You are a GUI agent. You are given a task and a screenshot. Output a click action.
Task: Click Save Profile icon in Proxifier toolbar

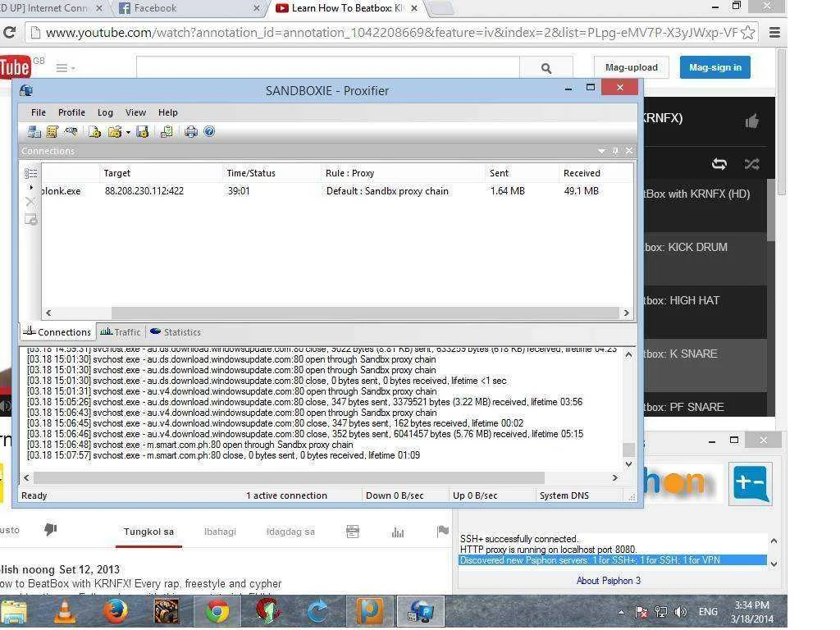click(142, 132)
